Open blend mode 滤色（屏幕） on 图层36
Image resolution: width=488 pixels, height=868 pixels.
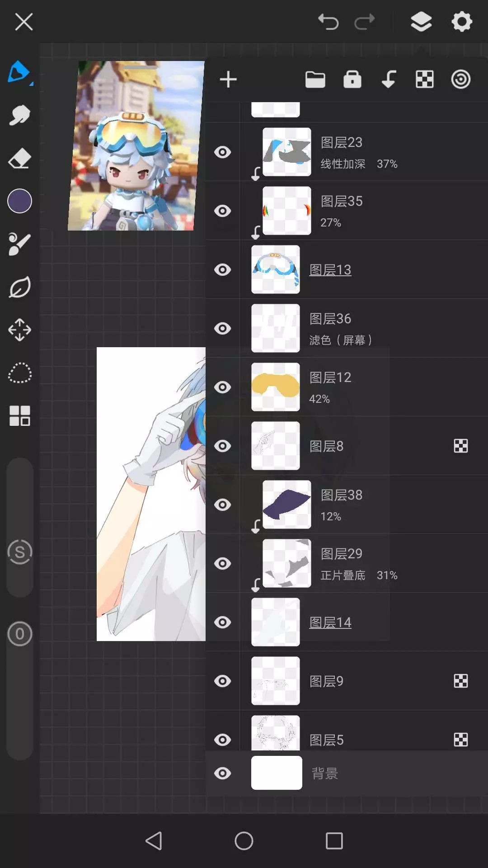[x=341, y=340]
